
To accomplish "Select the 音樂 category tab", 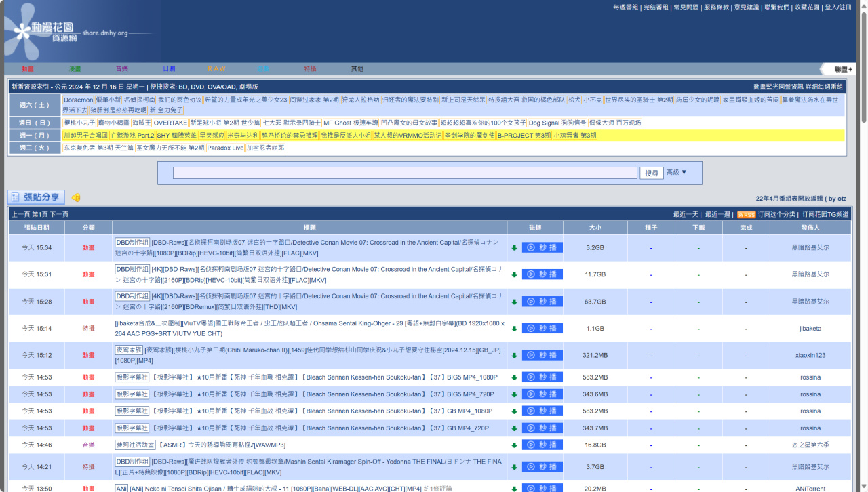I will point(122,69).
